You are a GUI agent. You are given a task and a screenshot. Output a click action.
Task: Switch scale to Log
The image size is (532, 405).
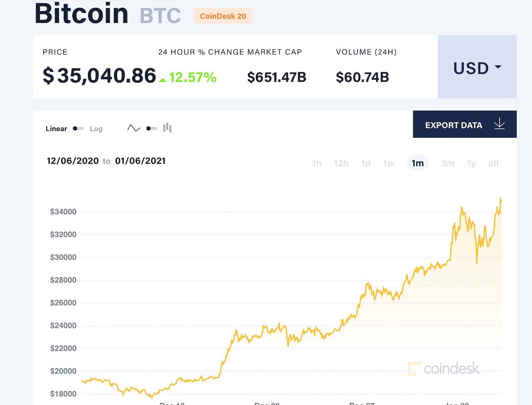coord(96,129)
